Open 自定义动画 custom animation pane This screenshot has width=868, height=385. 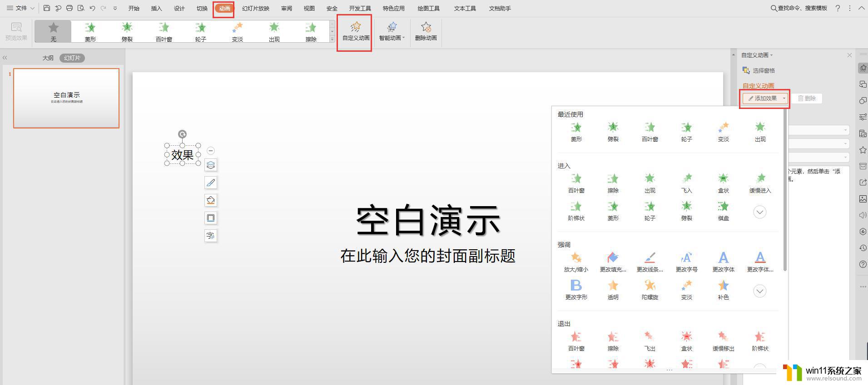click(x=356, y=32)
